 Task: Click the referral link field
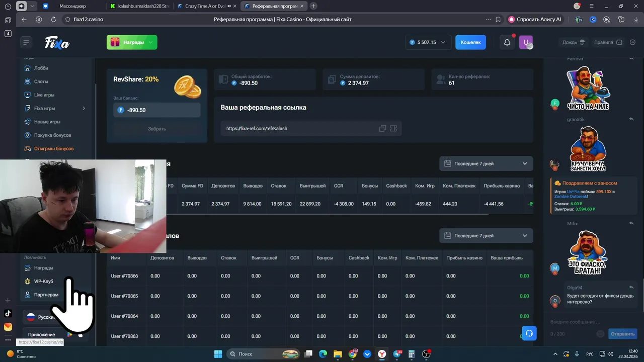(311, 128)
